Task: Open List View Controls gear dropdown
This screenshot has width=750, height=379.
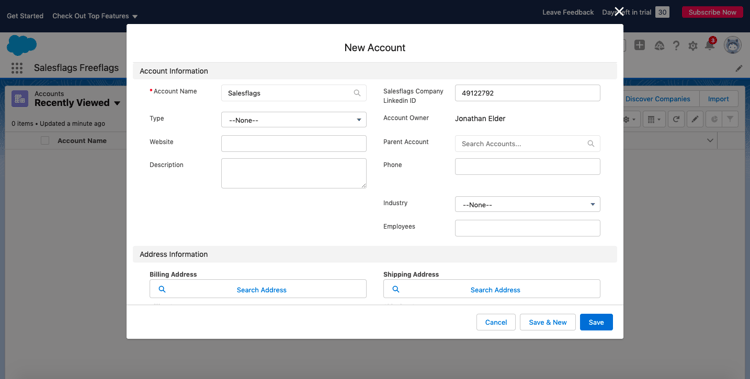Action: [629, 119]
